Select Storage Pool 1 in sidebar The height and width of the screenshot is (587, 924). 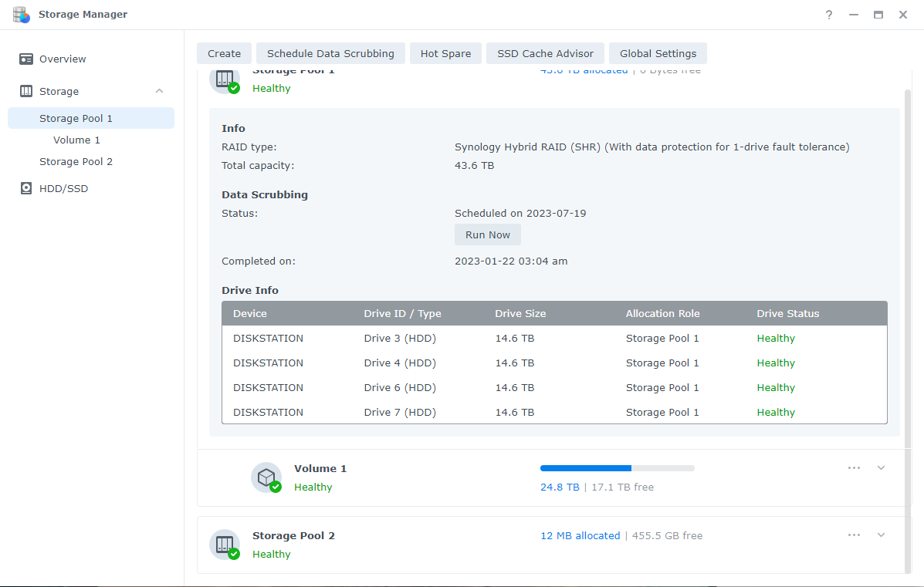(91, 118)
